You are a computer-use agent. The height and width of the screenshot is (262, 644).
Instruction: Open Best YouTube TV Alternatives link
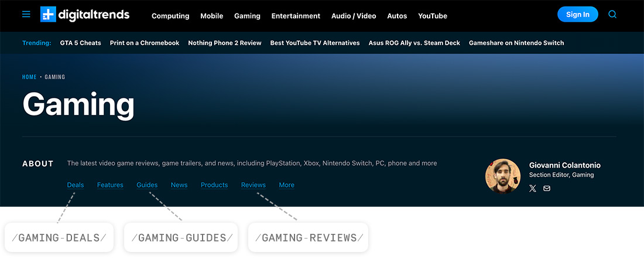point(315,43)
